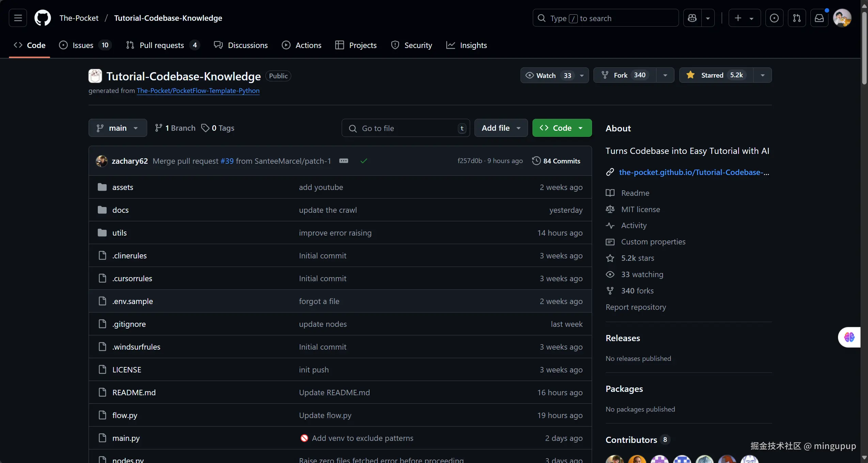
Task: Toggle the Starred button to unstar
Action: pyautogui.click(x=716, y=75)
